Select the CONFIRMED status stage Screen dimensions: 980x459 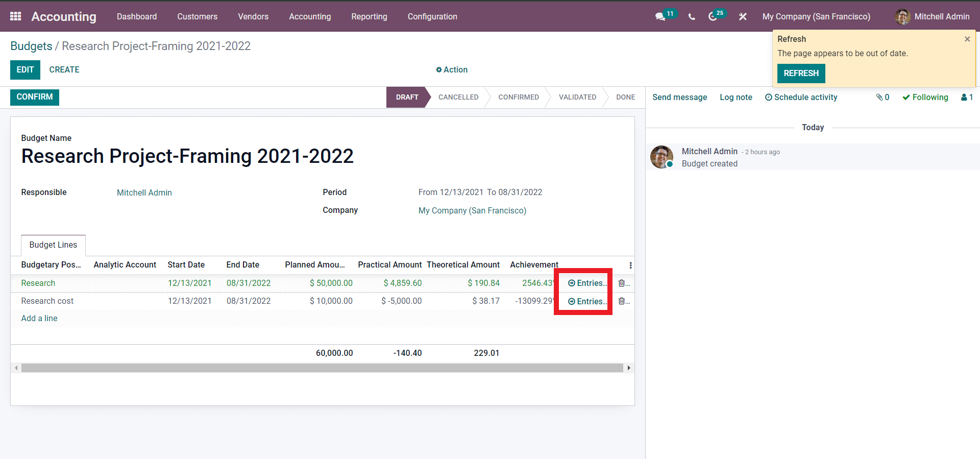pos(519,97)
